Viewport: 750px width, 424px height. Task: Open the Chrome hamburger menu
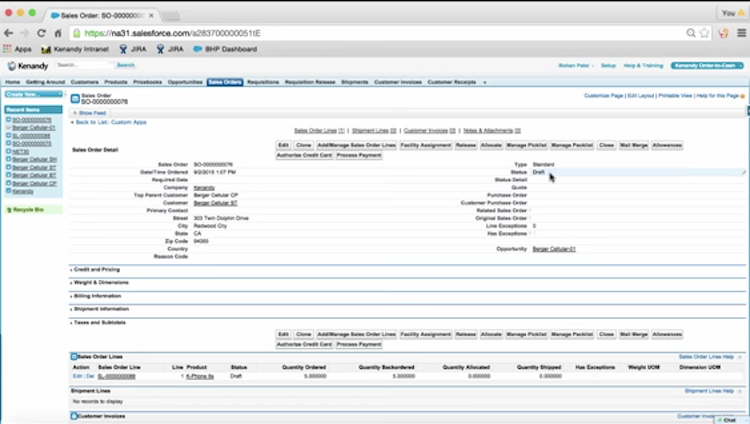tap(741, 33)
